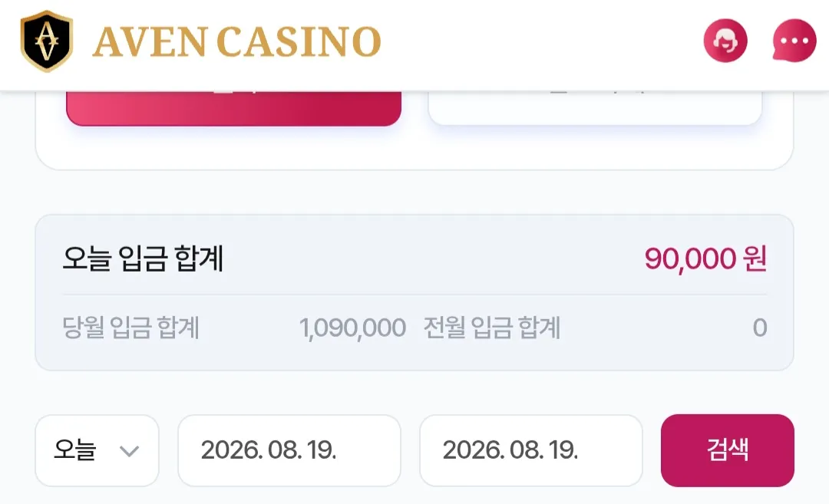Open the chat bubble messenger icon
The image size is (829, 504).
[x=794, y=41]
